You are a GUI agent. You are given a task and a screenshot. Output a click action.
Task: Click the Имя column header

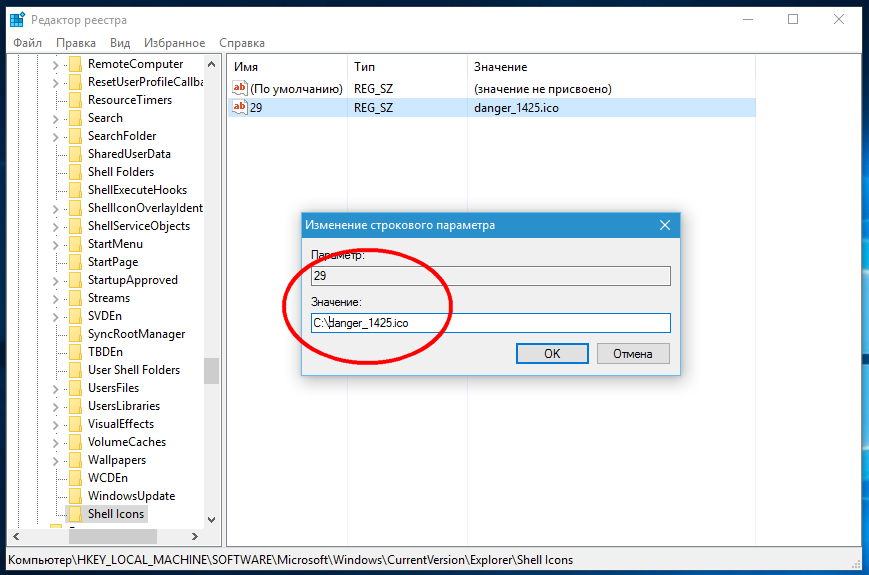(x=288, y=67)
